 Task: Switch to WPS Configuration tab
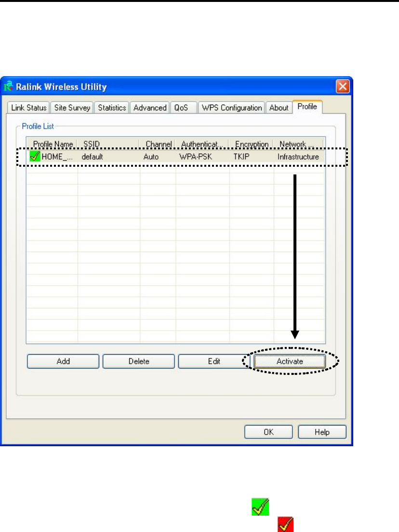pyautogui.click(x=231, y=107)
